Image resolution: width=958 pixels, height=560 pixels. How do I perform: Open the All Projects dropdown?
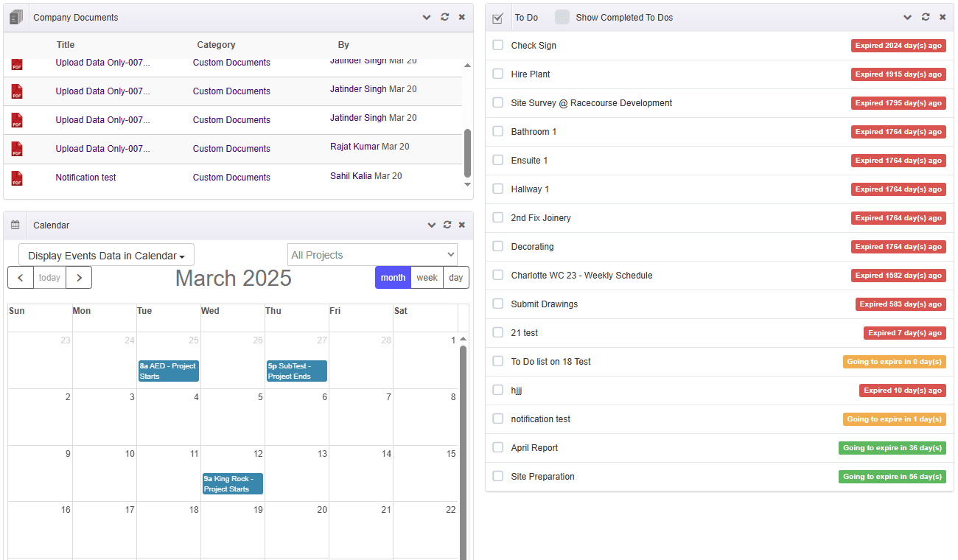point(372,255)
